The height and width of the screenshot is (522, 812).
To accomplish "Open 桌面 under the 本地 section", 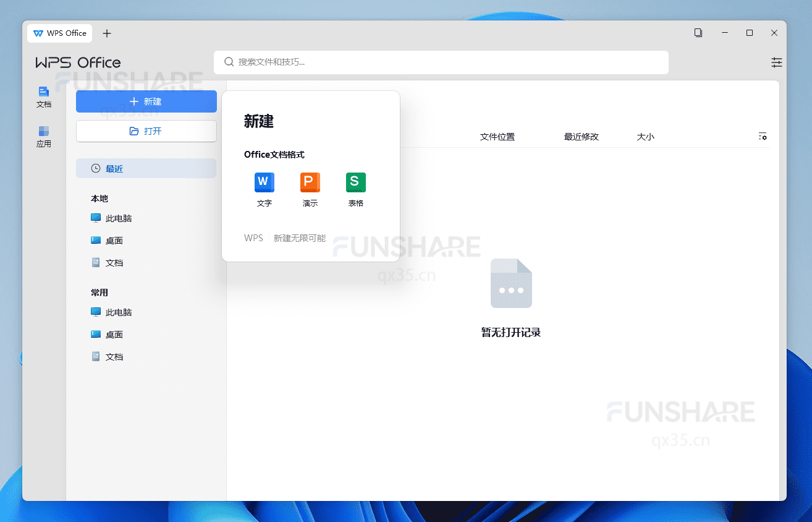I will click(107, 241).
